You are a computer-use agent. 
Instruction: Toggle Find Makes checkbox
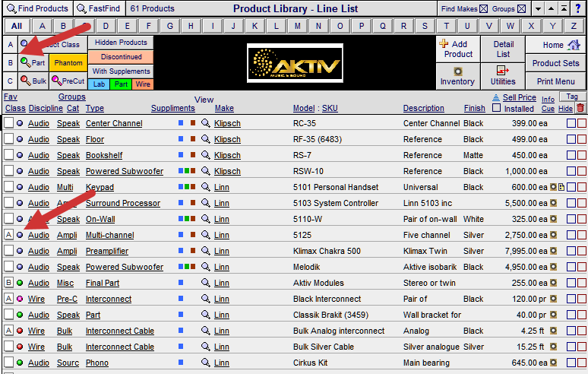484,8
